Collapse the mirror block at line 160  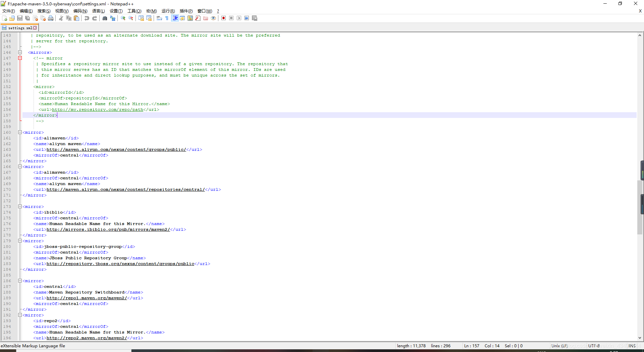pyautogui.click(x=20, y=132)
